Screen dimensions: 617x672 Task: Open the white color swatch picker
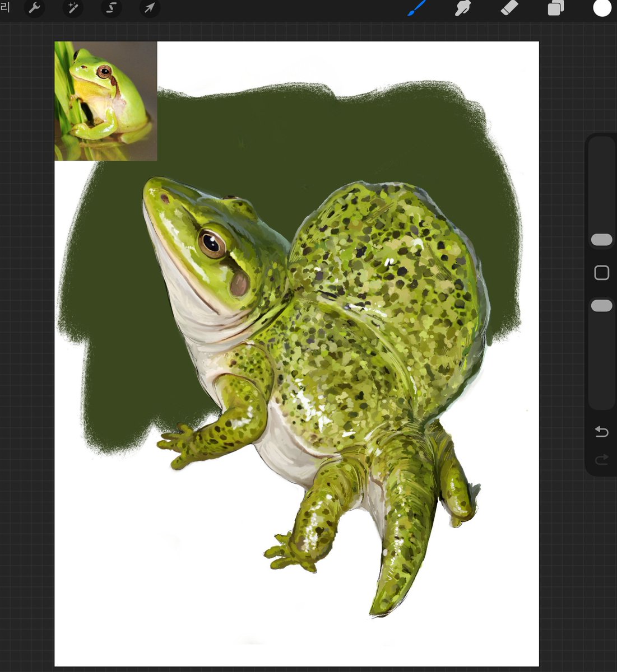point(602,8)
